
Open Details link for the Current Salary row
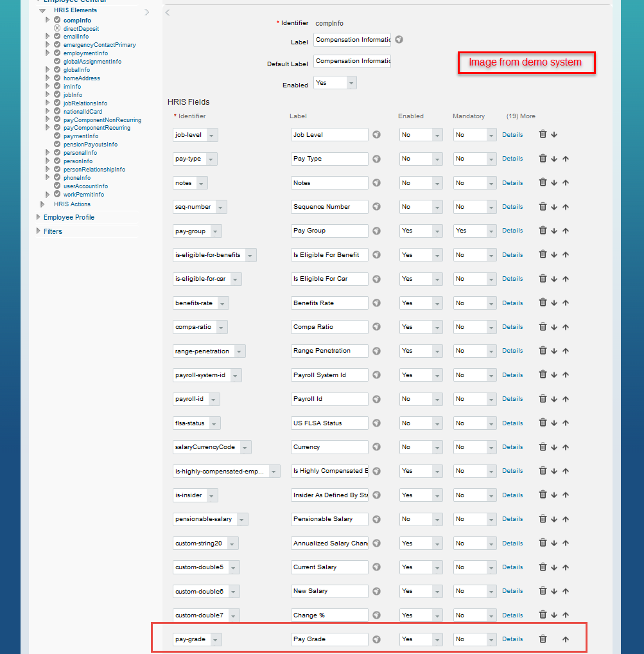click(512, 567)
